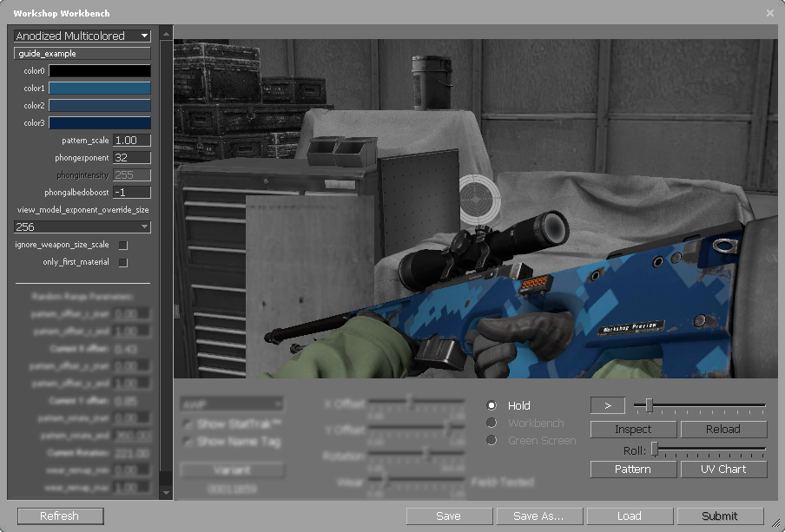The width and height of the screenshot is (785, 532).
Task: Open the weapon selection dropdown above Show StatTrak
Action: [x=232, y=404]
